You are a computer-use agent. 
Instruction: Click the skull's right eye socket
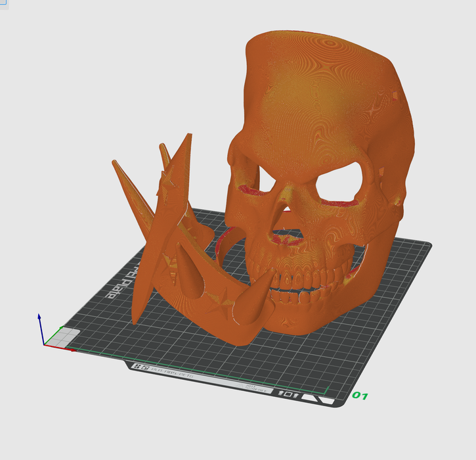pyautogui.click(x=341, y=183)
